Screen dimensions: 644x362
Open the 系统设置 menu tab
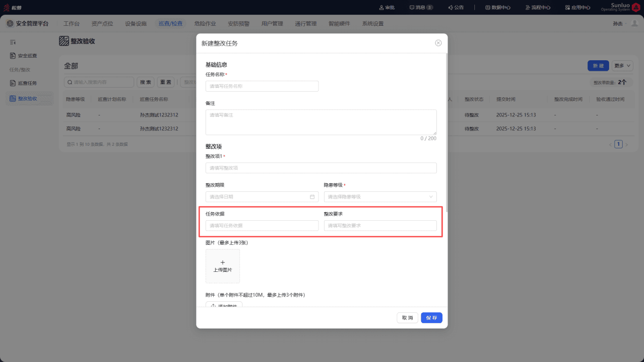pos(373,24)
